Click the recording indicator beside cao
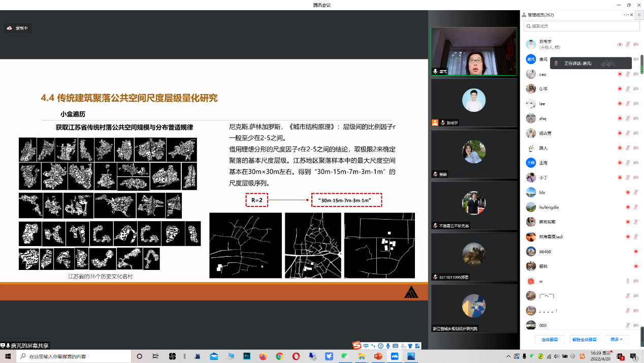 pyautogui.click(x=620, y=74)
